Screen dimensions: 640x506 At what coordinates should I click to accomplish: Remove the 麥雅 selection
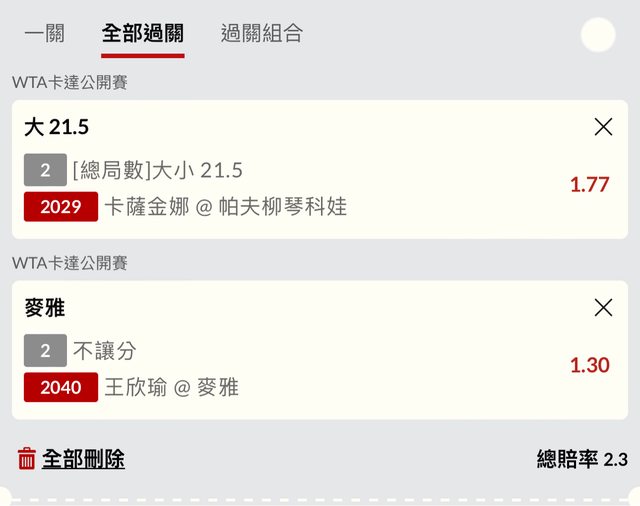(603, 308)
